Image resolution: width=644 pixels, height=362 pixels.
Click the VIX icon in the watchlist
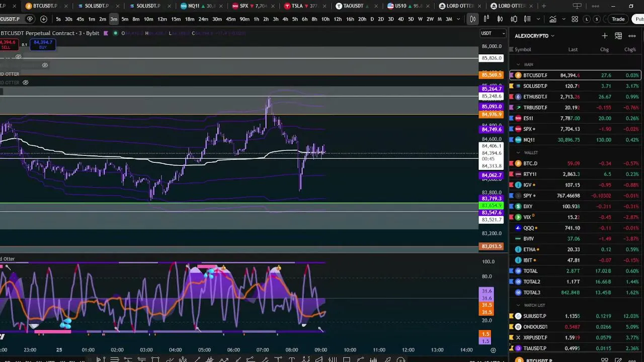[518, 217]
